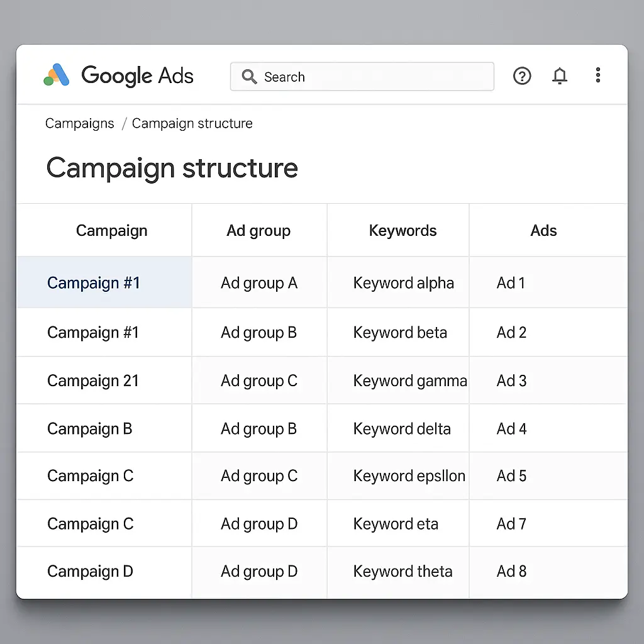Click Ad group C in Ad 5 row

point(259,476)
